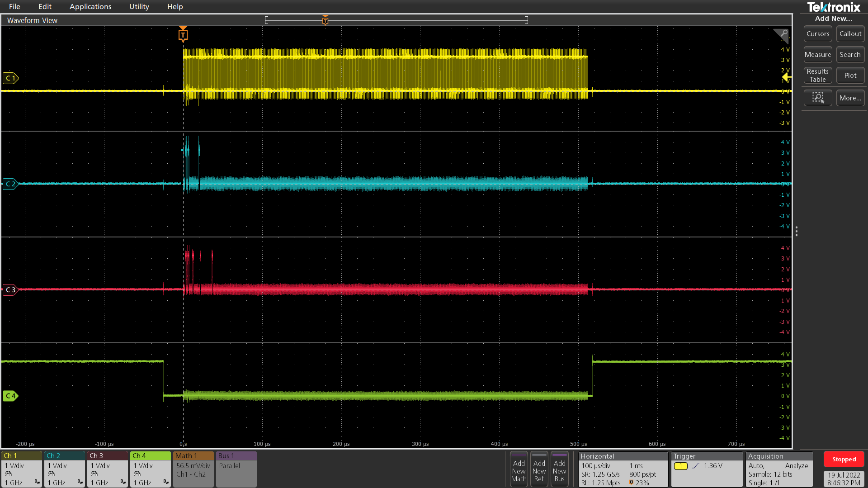Toggle the Math 1 badge
The width and height of the screenshot is (868, 488).
coord(193,469)
